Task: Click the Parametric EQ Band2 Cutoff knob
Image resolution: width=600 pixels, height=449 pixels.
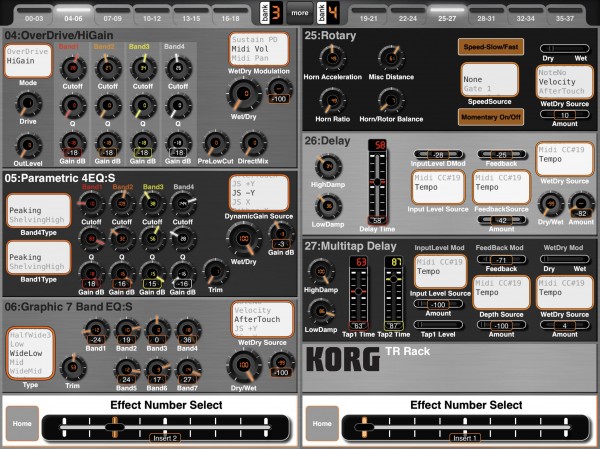Action: (122, 204)
